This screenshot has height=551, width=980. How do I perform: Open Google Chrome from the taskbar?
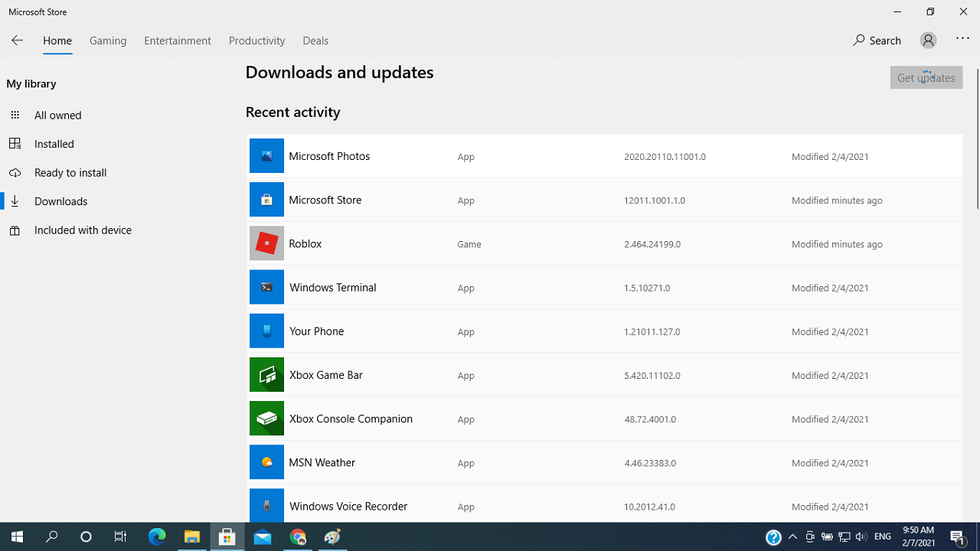(298, 536)
